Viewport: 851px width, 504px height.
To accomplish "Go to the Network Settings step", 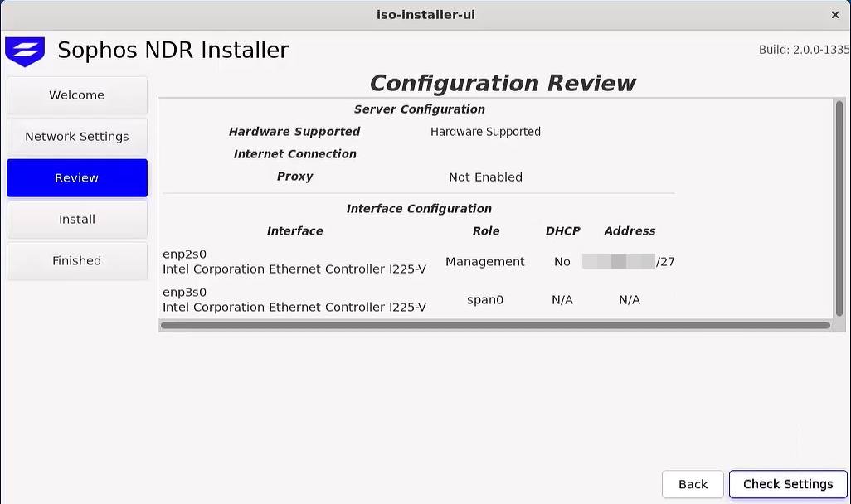I will point(77,136).
